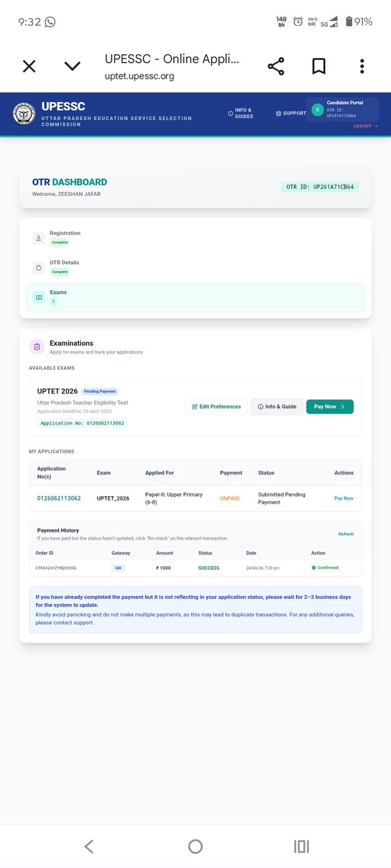The height and width of the screenshot is (868, 391).
Task: Click Edit Preferences button
Action: (216, 407)
